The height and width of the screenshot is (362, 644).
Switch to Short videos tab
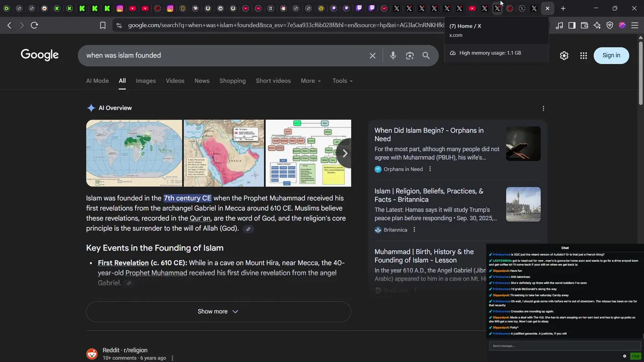pos(273,81)
